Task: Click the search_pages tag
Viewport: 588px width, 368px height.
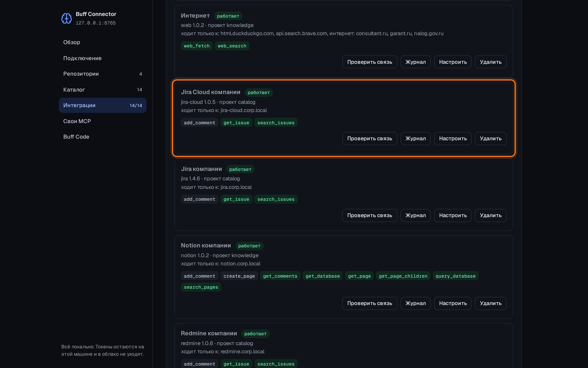Action: tap(201, 287)
